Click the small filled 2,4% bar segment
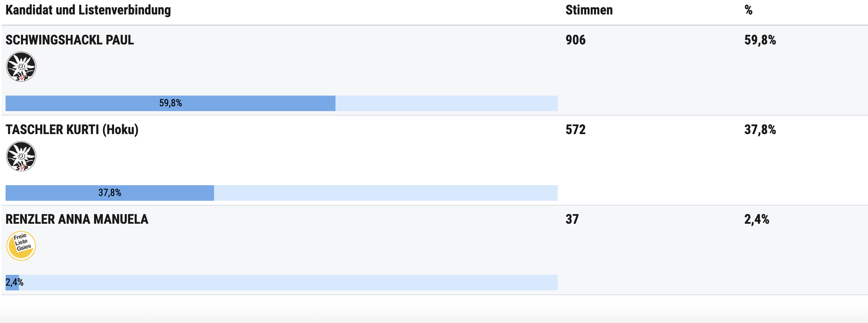 pyautogui.click(x=12, y=283)
